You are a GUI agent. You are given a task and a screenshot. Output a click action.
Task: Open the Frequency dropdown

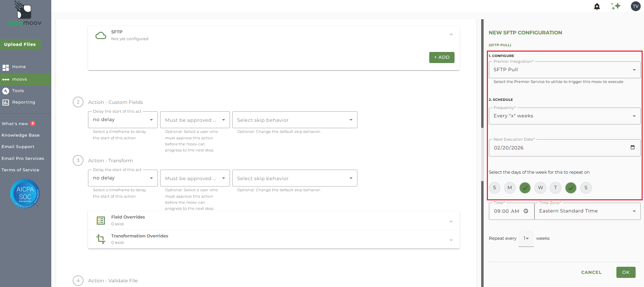pyautogui.click(x=564, y=116)
